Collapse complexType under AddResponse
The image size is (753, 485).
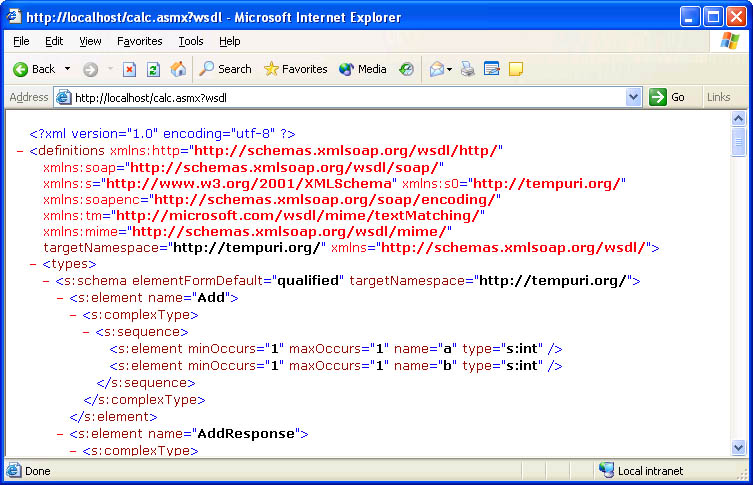point(73,451)
